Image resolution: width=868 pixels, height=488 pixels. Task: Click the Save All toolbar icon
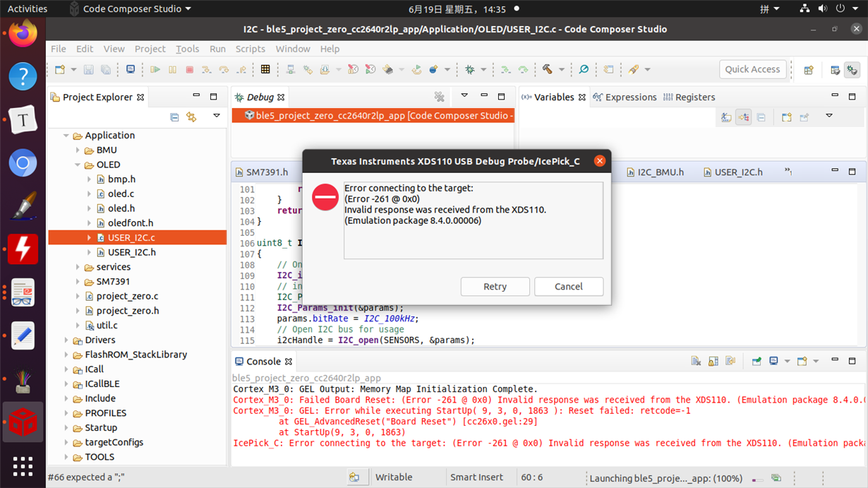[x=105, y=69]
